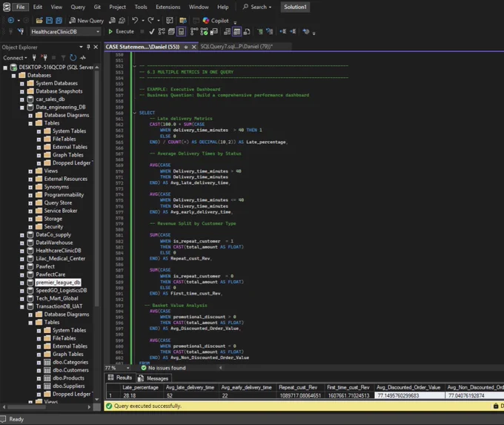The width and height of the screenshot is (504, 425).
Task: Increase the line indent
Action: [x=293, y=32]
